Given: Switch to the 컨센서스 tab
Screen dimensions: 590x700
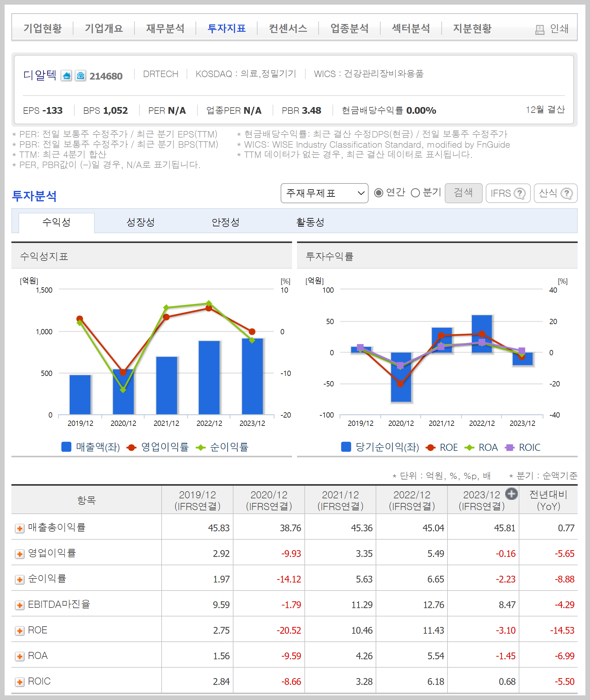Looking at the screenshot, I should click(x=288, y=28).
